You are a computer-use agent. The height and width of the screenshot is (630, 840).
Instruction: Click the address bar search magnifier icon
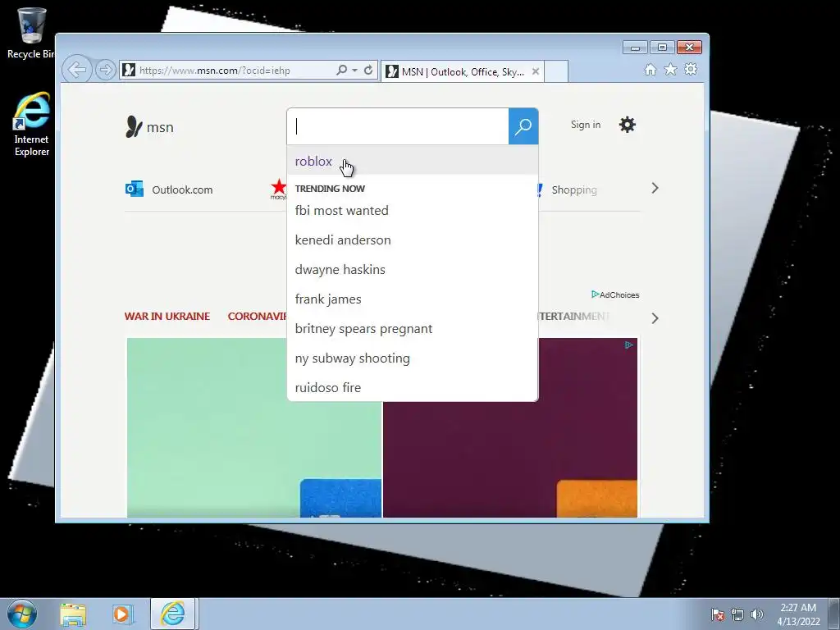[341, 71]
